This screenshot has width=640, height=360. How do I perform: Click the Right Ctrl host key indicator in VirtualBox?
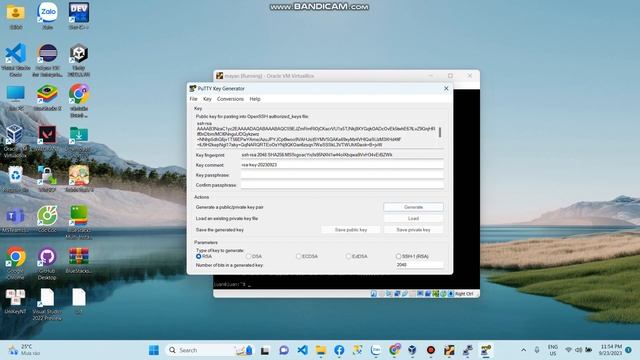[464, 294]
